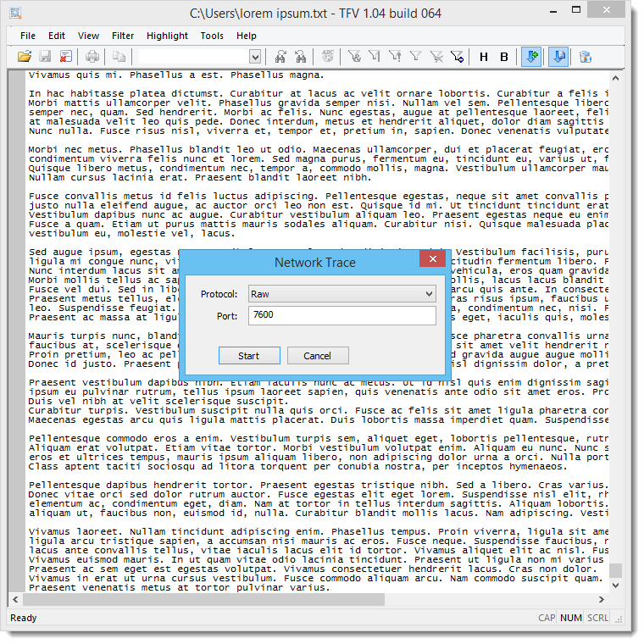644x644 pixels.
Task: Click the filter funnel with exclamation icon
Action: (395, 56)
